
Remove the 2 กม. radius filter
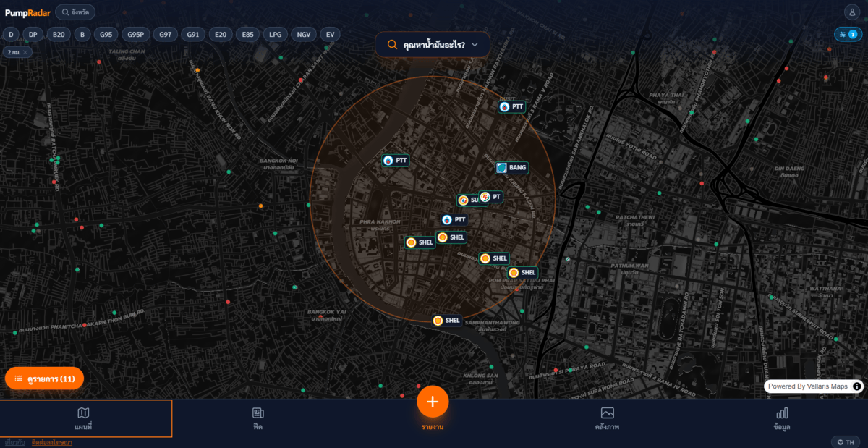(x=27, y=52)
